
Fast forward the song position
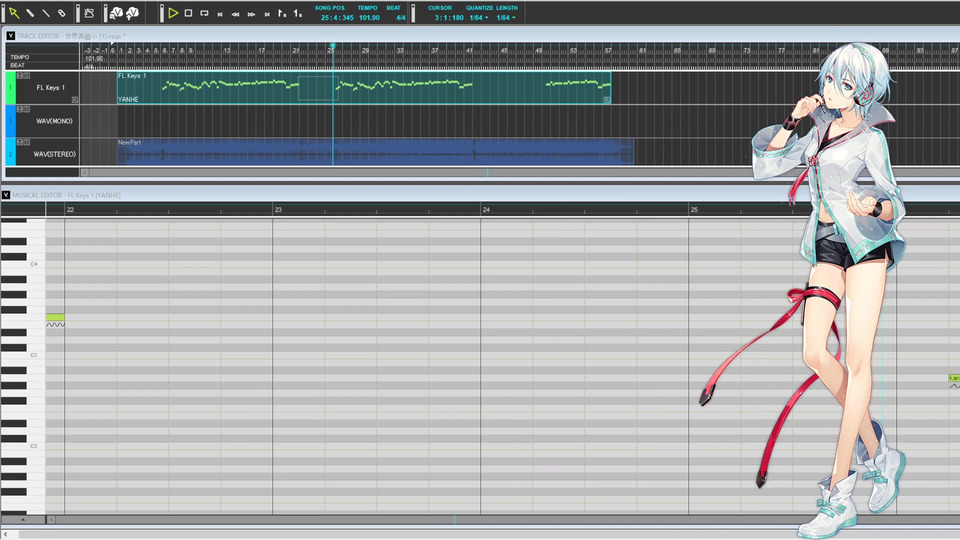(x=252, y=13)
